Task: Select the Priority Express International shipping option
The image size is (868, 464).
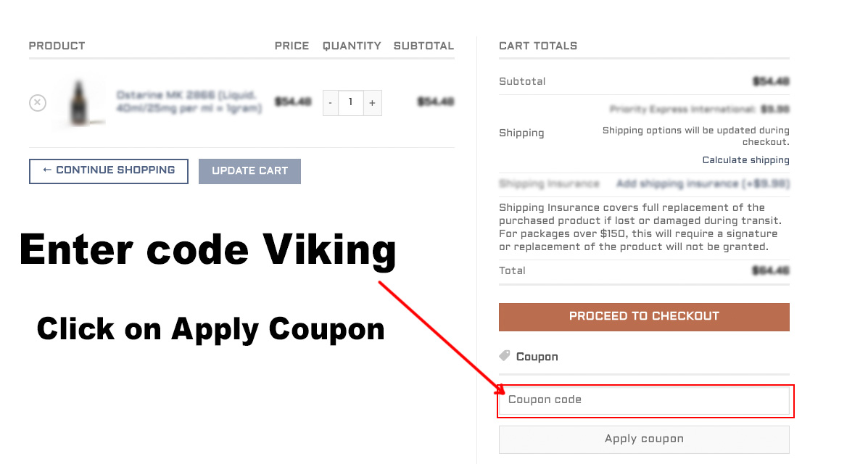Action: pos(699,109)
